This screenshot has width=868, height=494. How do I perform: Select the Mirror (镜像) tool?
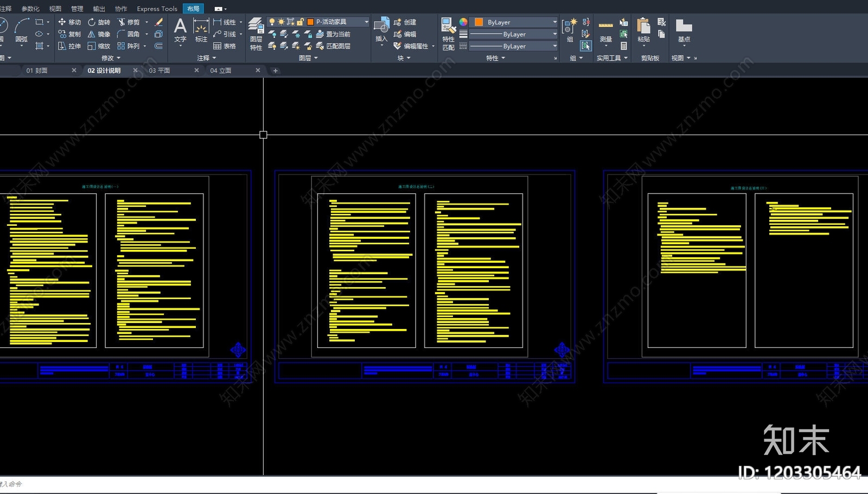coord(99,34)
